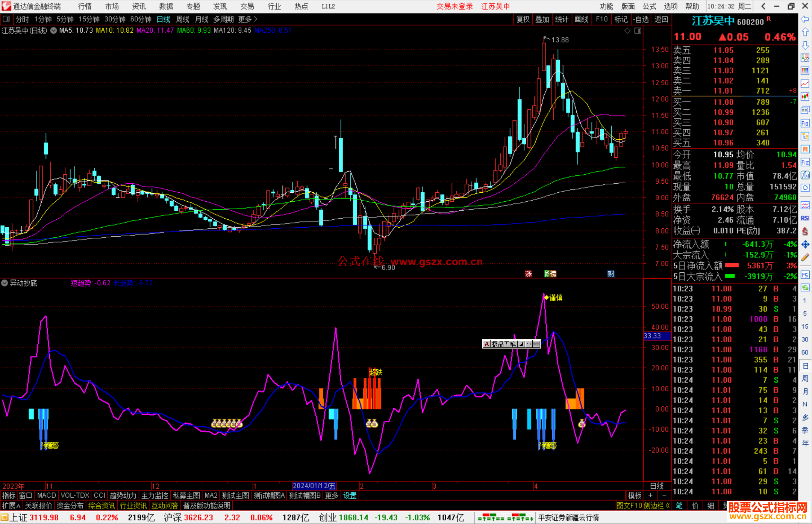Click the 2024/01/12 date marker on timeline
The width and height of the screenshot is (812, 524).
(314, 486)
